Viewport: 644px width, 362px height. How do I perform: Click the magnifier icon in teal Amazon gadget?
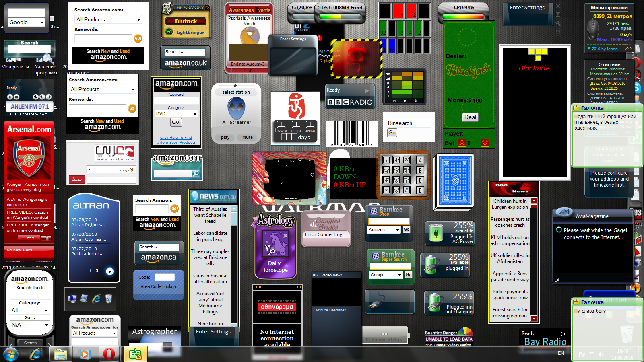pos(196,173)
